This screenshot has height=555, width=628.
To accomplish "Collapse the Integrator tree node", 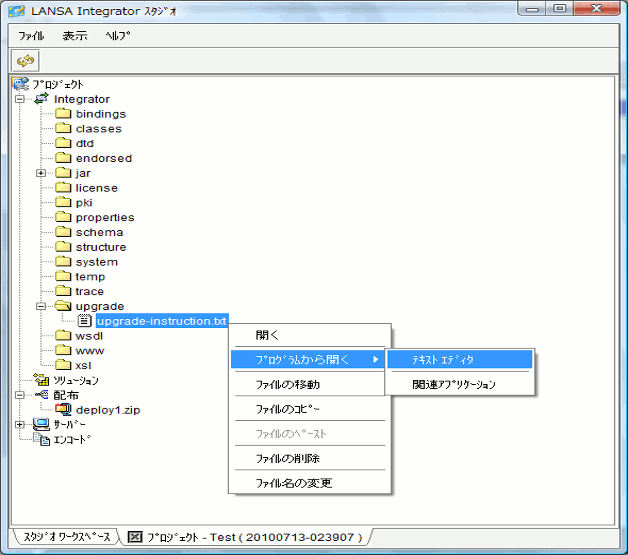I will tap(20, 99).
